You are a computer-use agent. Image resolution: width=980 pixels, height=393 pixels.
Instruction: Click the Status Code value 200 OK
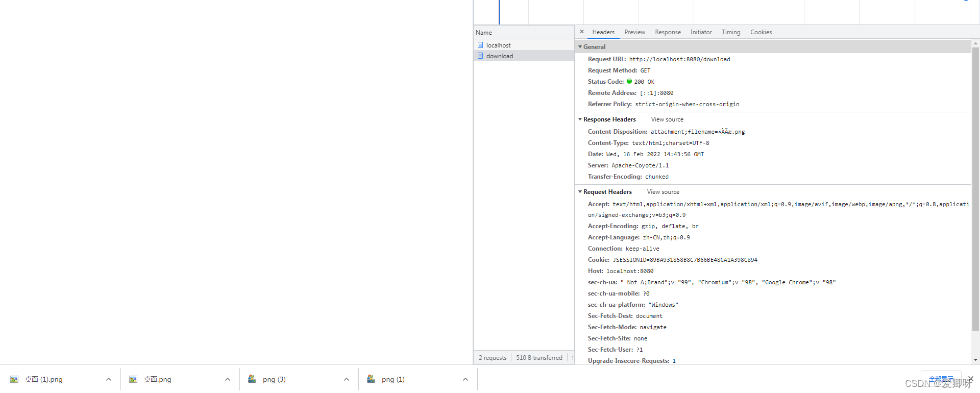pos(644,82)
